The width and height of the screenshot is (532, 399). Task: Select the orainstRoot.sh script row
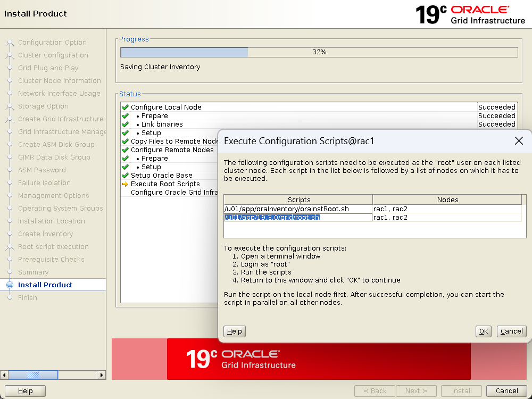298,209
